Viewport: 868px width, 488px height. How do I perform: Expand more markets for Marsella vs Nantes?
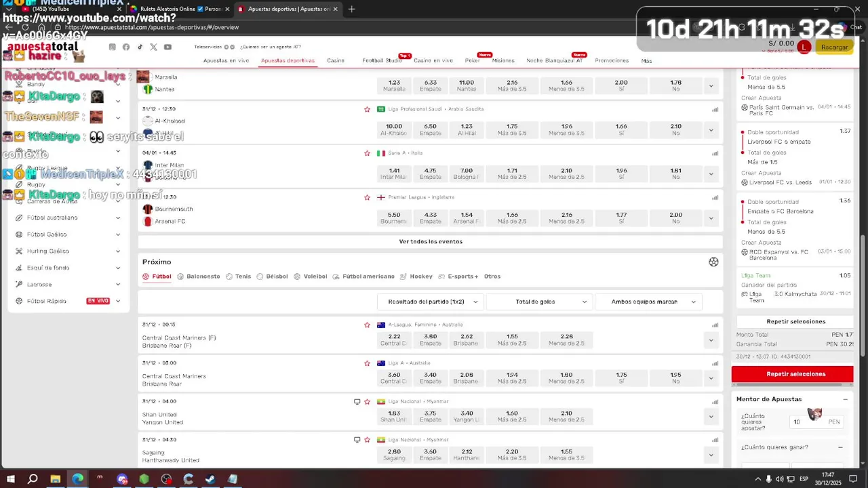pos(711,86)
